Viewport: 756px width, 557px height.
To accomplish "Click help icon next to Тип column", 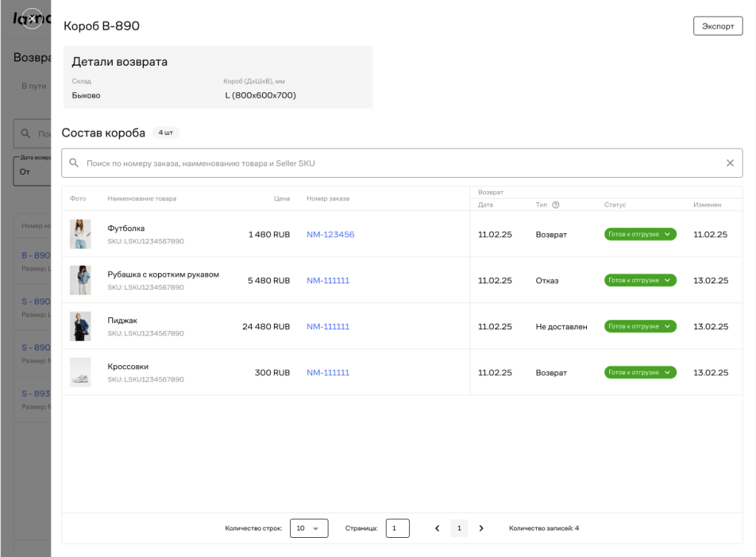I will (556, 205).
